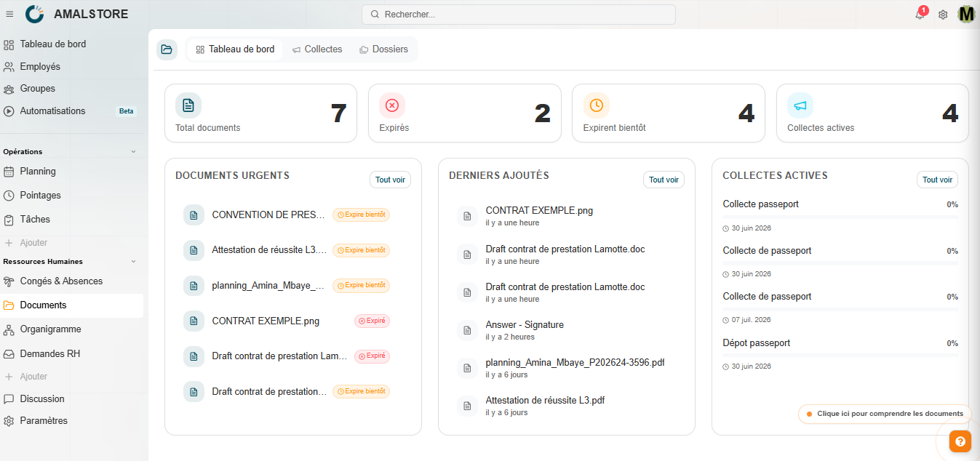Open the user profile avatar M
Viewport: 980px width, 461px height.
966,14
